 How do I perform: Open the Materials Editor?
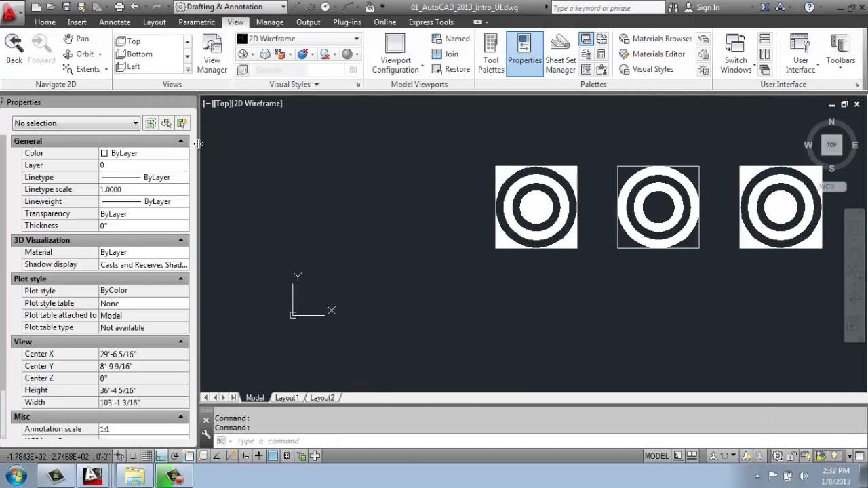pos(652,54)
